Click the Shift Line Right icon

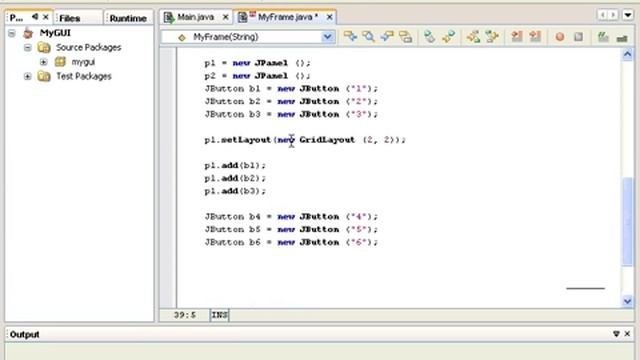click(x=535, y=37)
